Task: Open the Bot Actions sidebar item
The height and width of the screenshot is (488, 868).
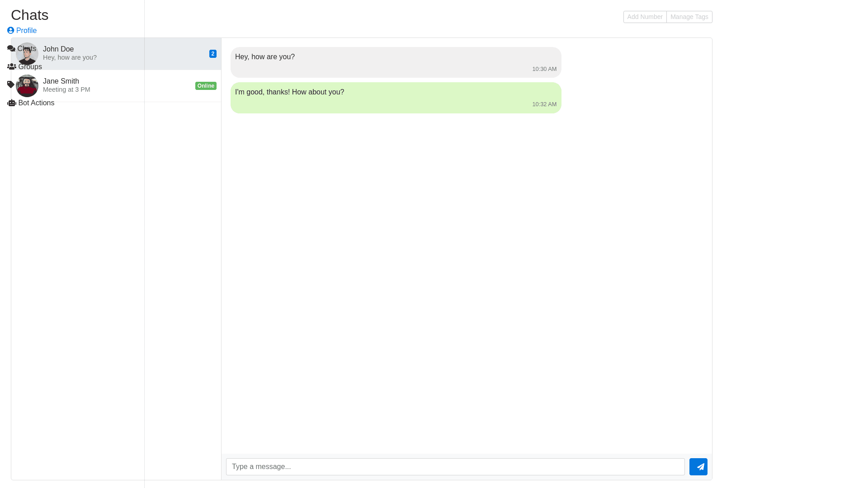Action: (x=36, y=103)
